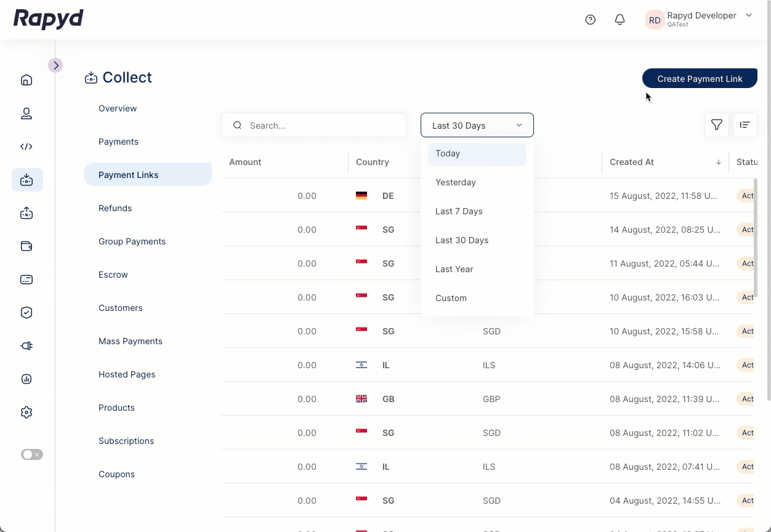The width and height of the screenshot is (771, 532).
Task: Open Subscriptions
Action: click(x=126, y=441)
